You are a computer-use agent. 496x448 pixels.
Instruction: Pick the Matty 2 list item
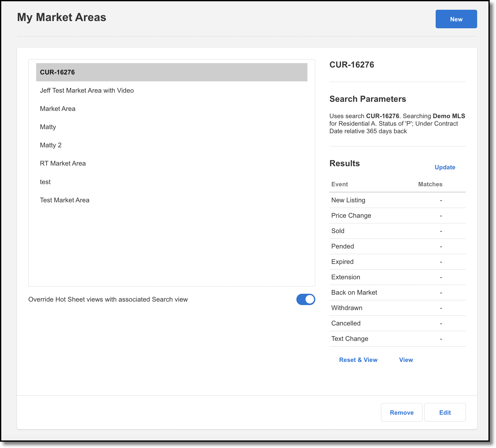(172, 145)
